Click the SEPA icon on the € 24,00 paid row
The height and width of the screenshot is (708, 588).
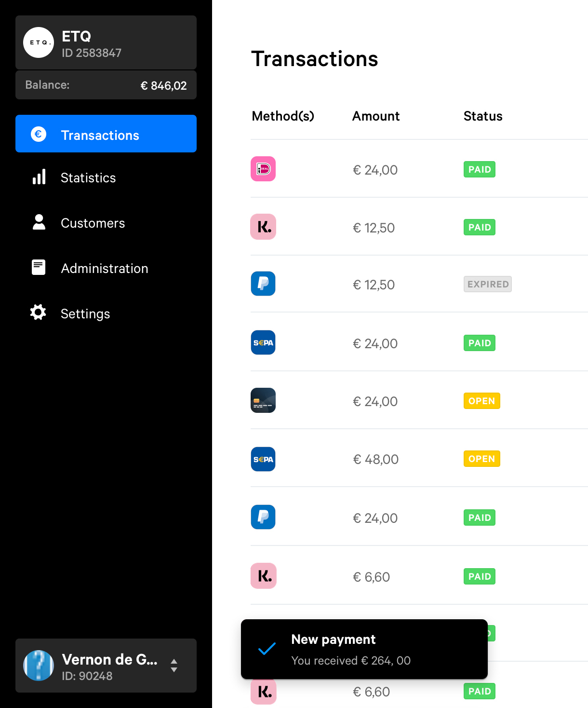pyautogui.click(x=263, y=342)
